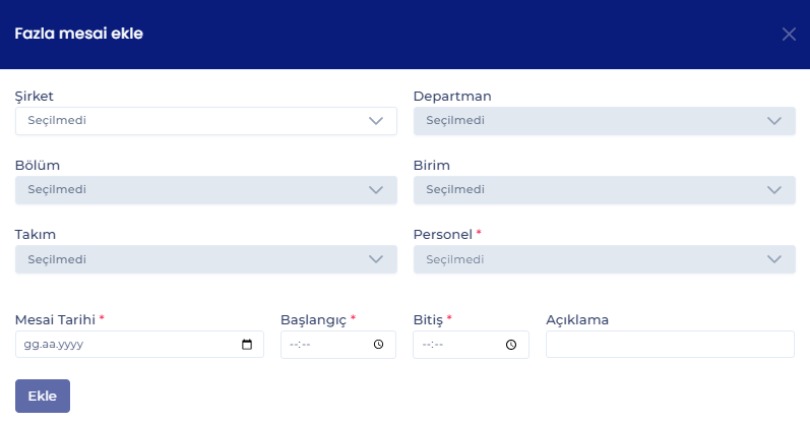Screen dimensions: 810x423
Task: Expand the Birim dropdown
Action: coord(590,190)
